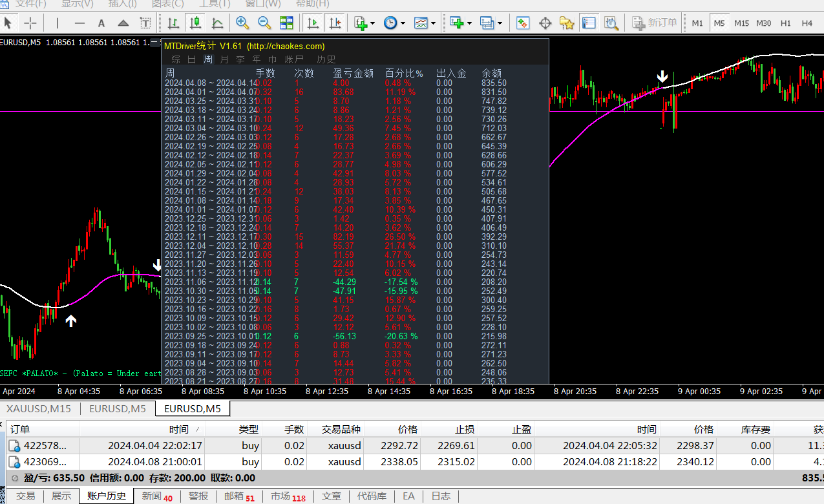Choose the vertical line drawing tool
The image size is (824, 504).
[57, 23]
